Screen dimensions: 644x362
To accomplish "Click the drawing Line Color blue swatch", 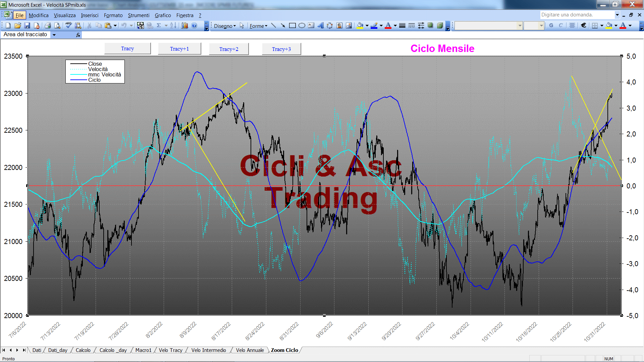I will click(x=374, y=25).
